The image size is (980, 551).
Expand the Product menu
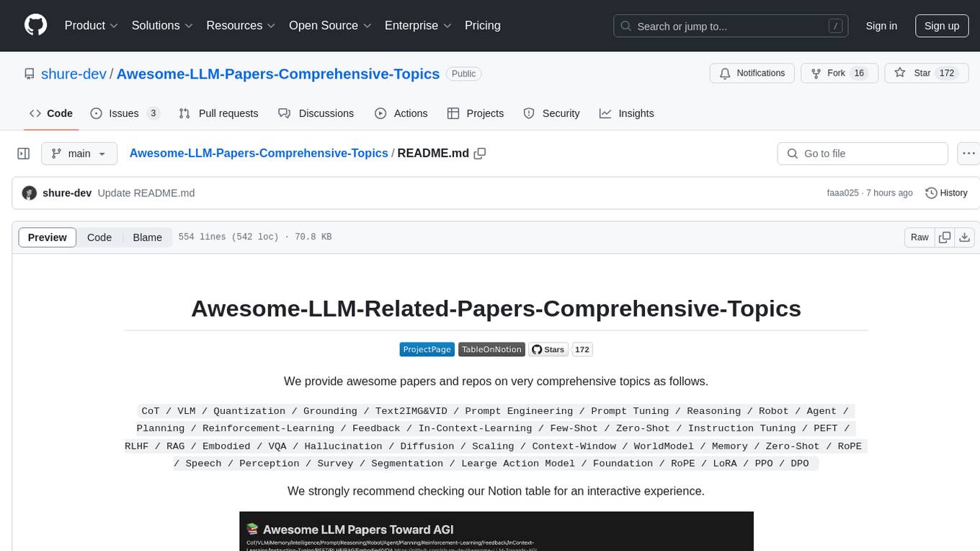(x=92, y=25)
